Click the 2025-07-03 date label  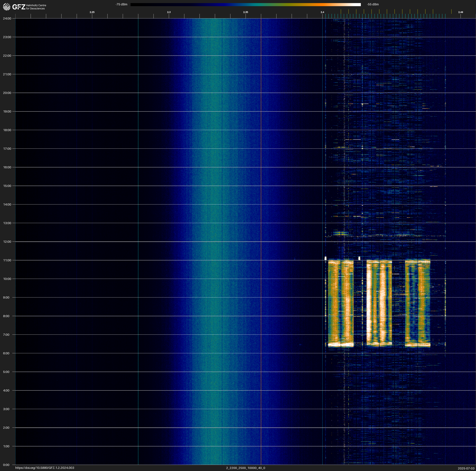pos(466,468)
